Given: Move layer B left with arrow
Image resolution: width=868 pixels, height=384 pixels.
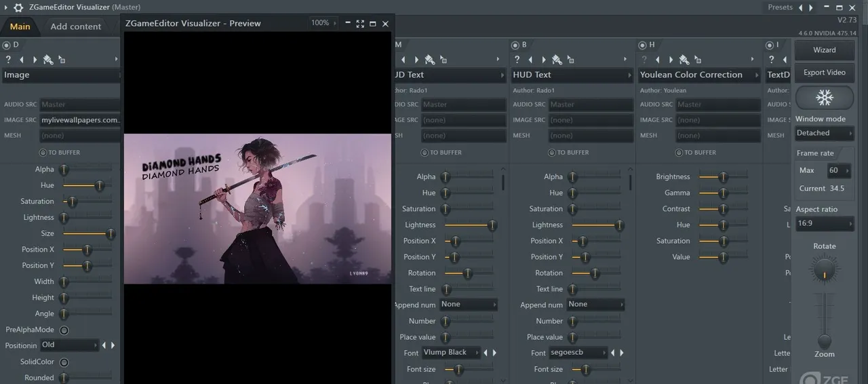Looking at the screenshot, I should (x=530, y=60).
